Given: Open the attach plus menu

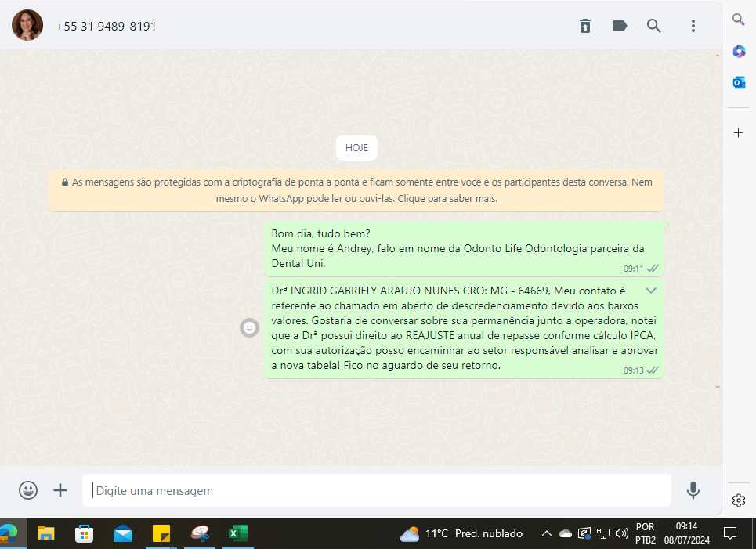Looking at the screenshot, I should point(60,490).
